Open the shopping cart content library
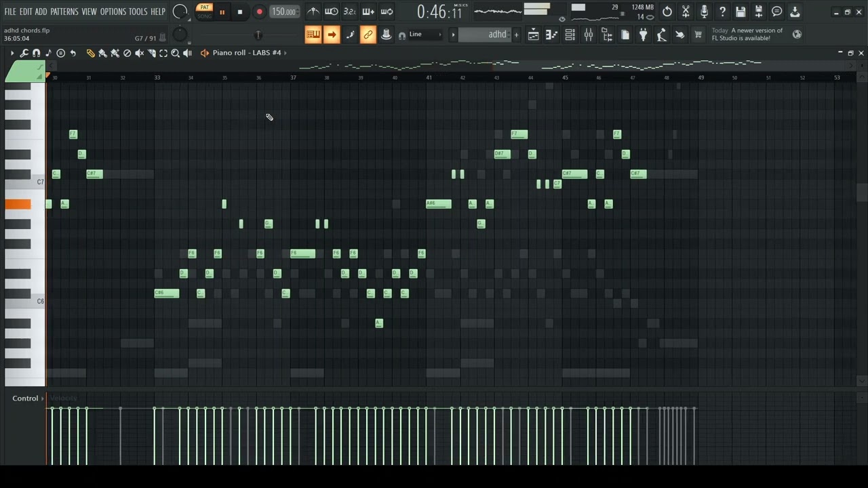The image size is (868, 488). pos(698,35)
